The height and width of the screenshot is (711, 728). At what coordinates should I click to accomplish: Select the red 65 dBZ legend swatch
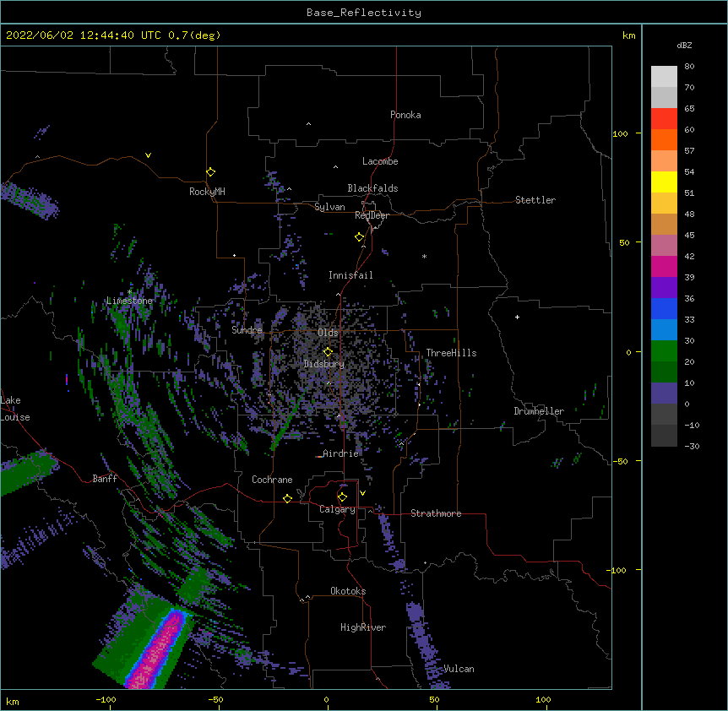(664, 118)
